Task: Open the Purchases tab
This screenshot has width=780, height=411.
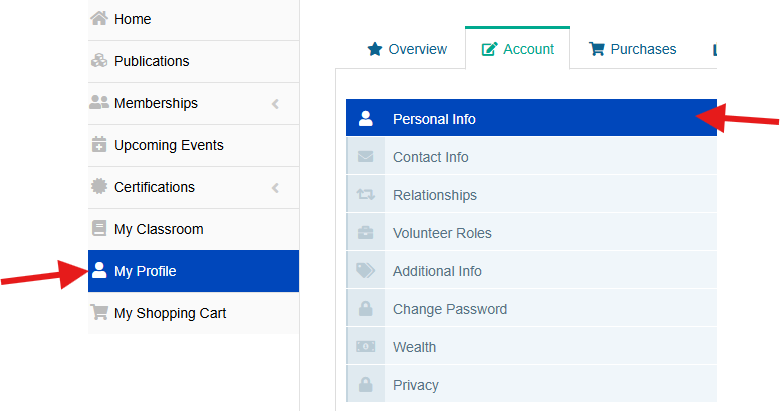Action: click(632, 49)
